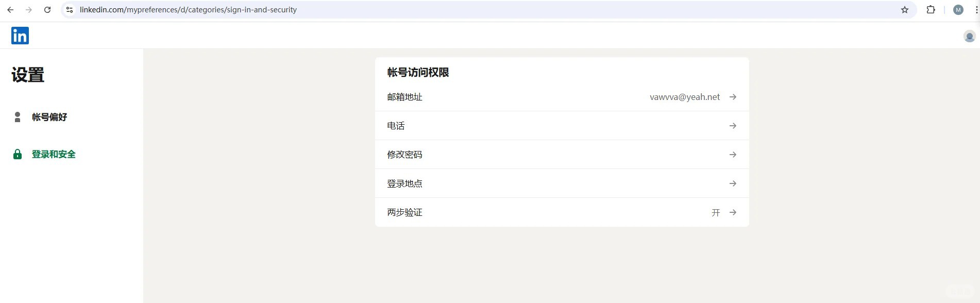Click the browser back arrow
This screenshot has height=303, width=980.
click(10, 10)
